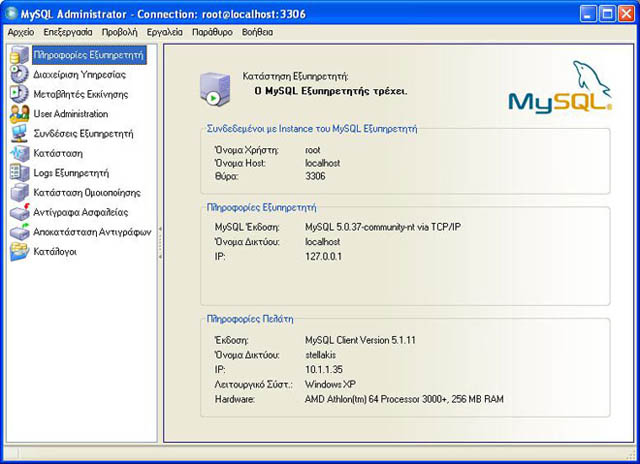Click the Συνδέσεις Εξυπηρετητή monitor icon
640x464 pixels.
pyautogui.click(x=20, y=133)
